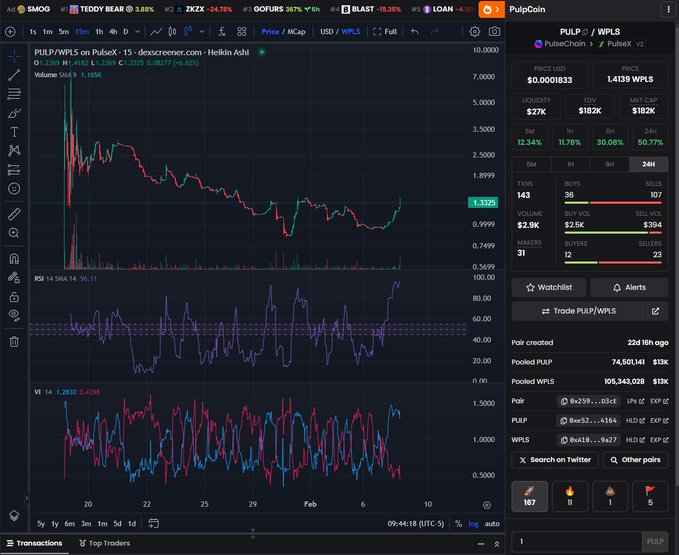The image size is (679, 555).
Task: Open the Fibonacci retracement tool
Action: (x=14, y=94)
